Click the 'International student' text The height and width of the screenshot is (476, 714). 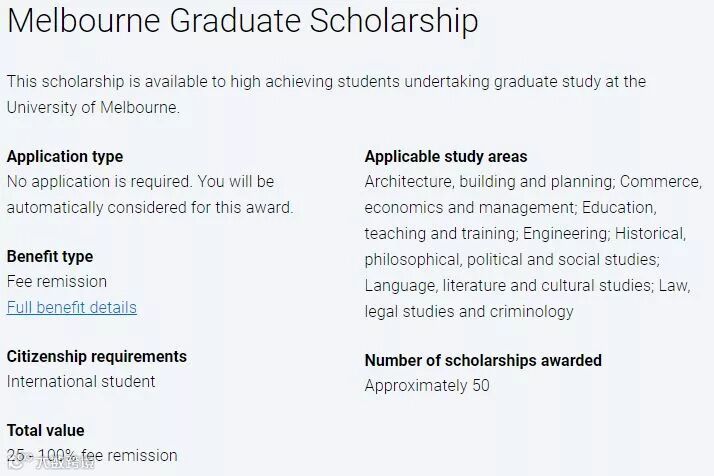coord(81,381)
